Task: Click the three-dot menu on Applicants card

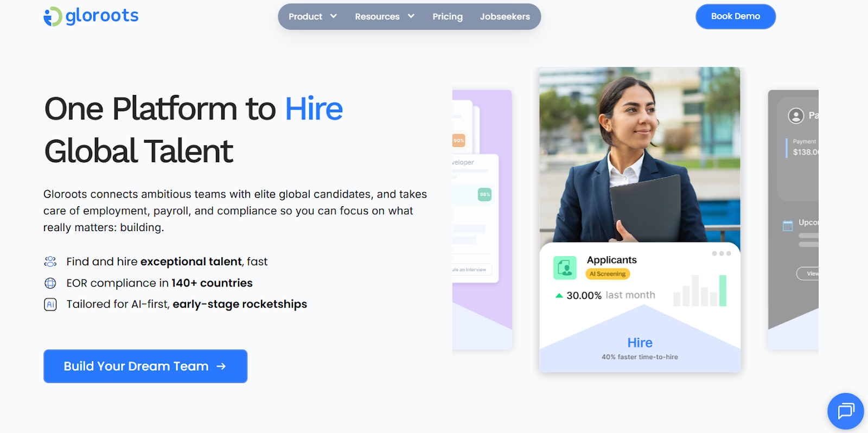Action: (x=722, y=253)
